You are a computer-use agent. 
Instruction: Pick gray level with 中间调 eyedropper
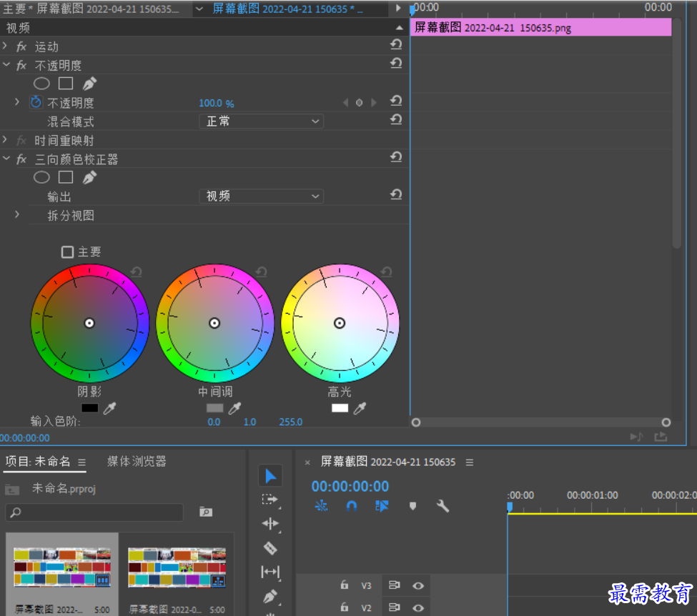click(234, 409)
